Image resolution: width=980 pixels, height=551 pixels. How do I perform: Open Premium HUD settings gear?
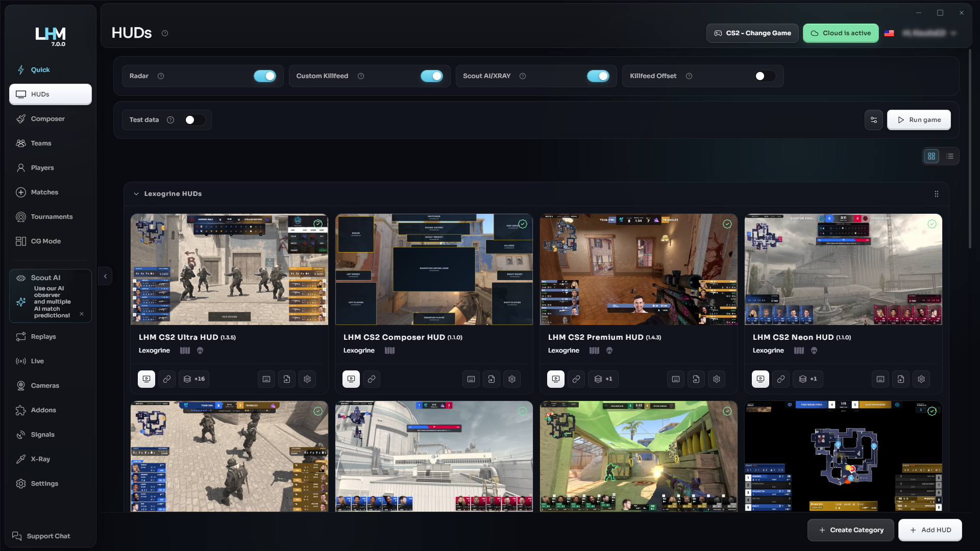(717, 379)
